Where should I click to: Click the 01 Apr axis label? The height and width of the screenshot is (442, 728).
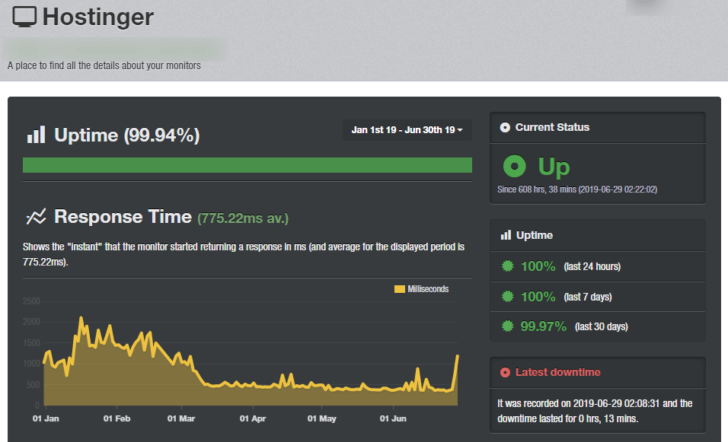253,419
